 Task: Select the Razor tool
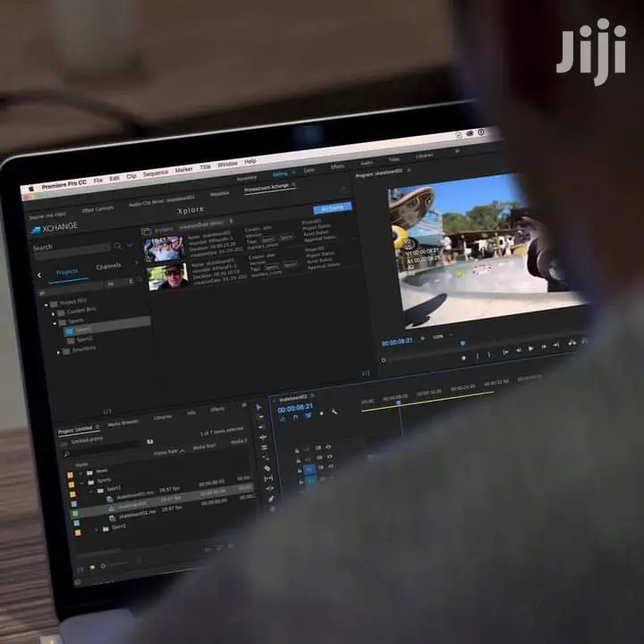(x=267, y=468)
